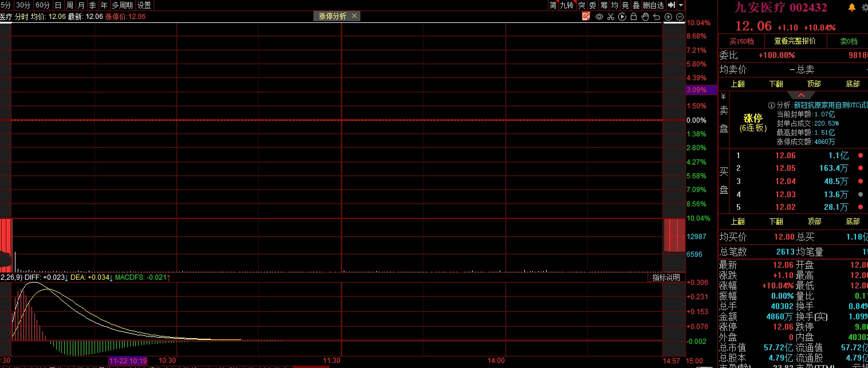Switch to 周 weekly chart
868x368 pixels.
69,5
